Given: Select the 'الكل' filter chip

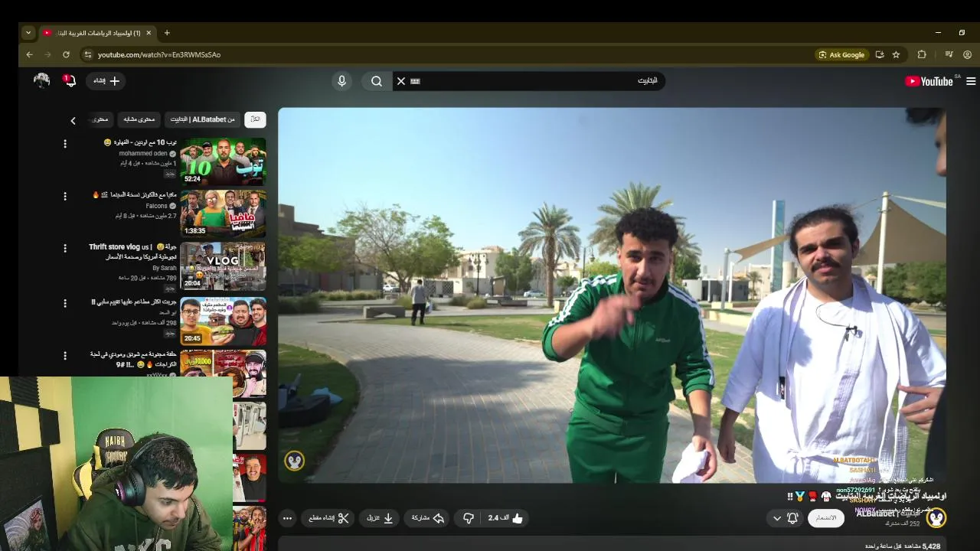Looking at the screenshot, I should pyautogui.click(x=255, y=119).
